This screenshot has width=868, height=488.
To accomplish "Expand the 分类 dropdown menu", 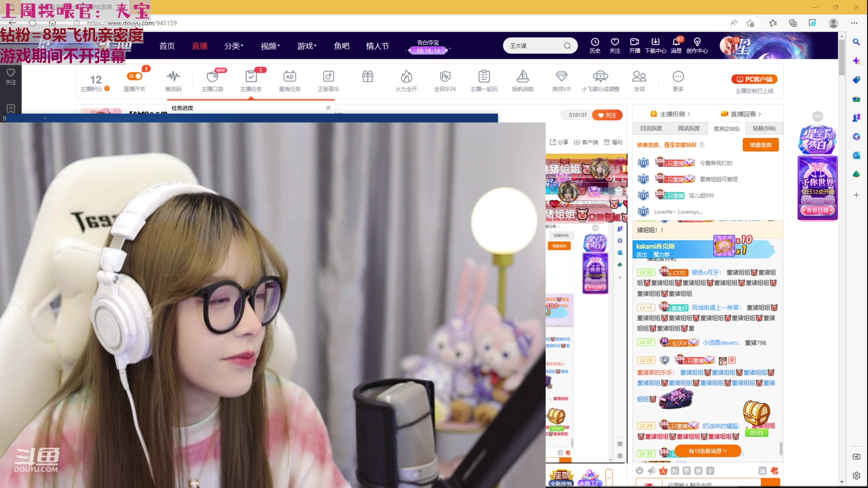I will pos(233,46).
